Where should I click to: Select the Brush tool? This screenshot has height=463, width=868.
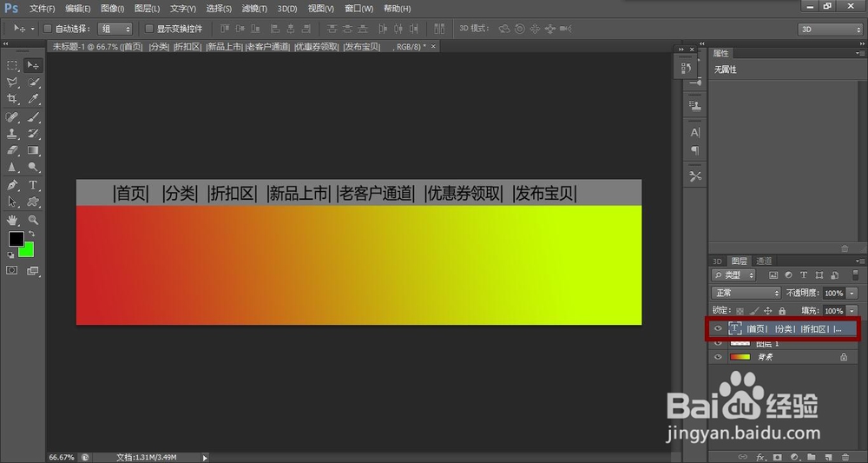coord(33,117)
